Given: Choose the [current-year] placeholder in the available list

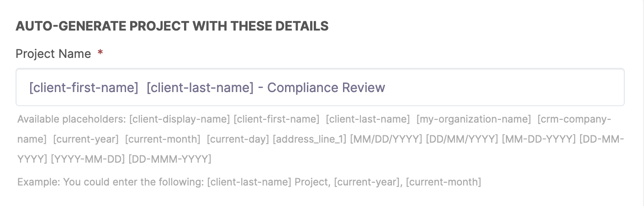Looking at the screenshot, I should click(x=86, y=139).
